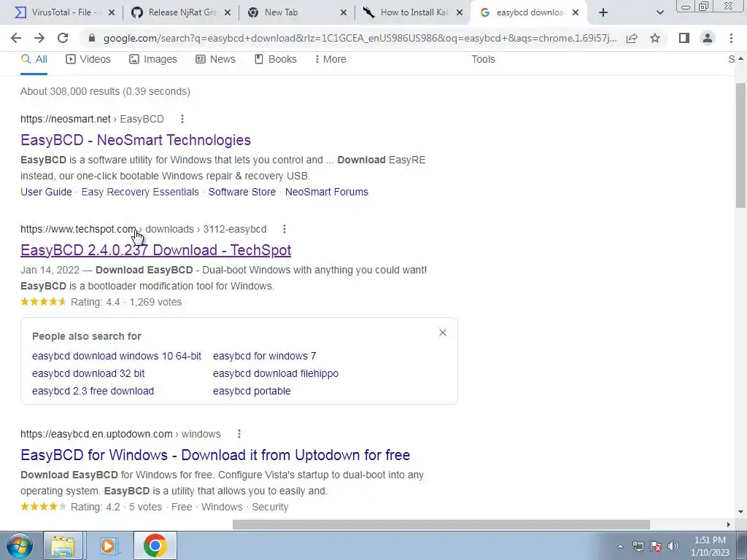Viewport: 747px width, 560px height.
Task: Click the browser Forward arrow
Action: (x=39, y=38)
